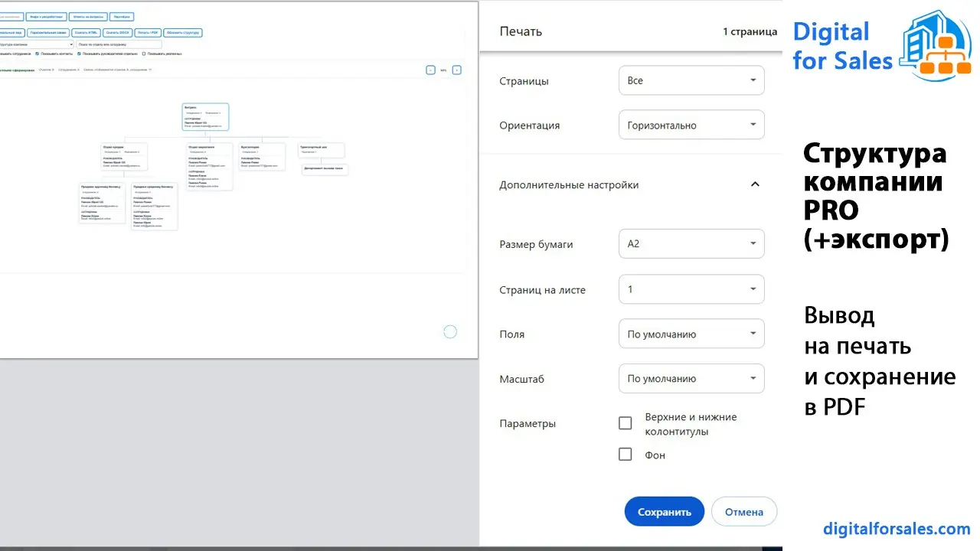The height and width of the screenshot is (551, 980).
Task: Click the "Скачать HTML" toolbar button
Action: (x=87, y=33)
